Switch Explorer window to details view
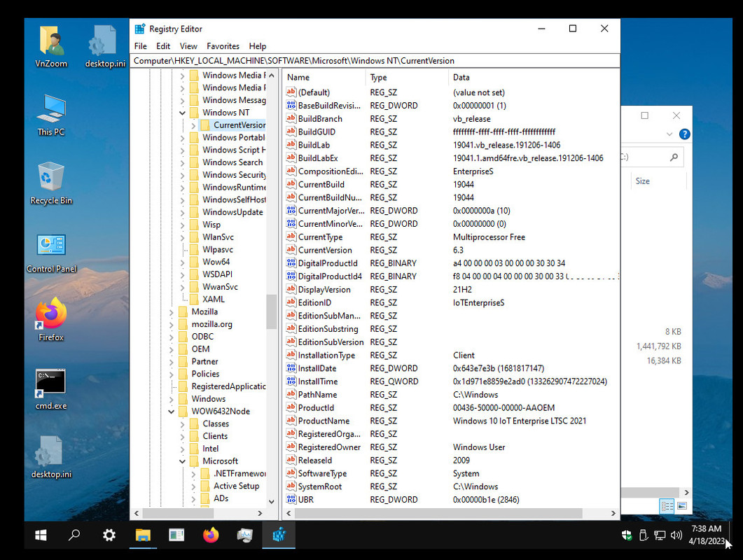Screen dimensions: 743x560 (667, 506)
